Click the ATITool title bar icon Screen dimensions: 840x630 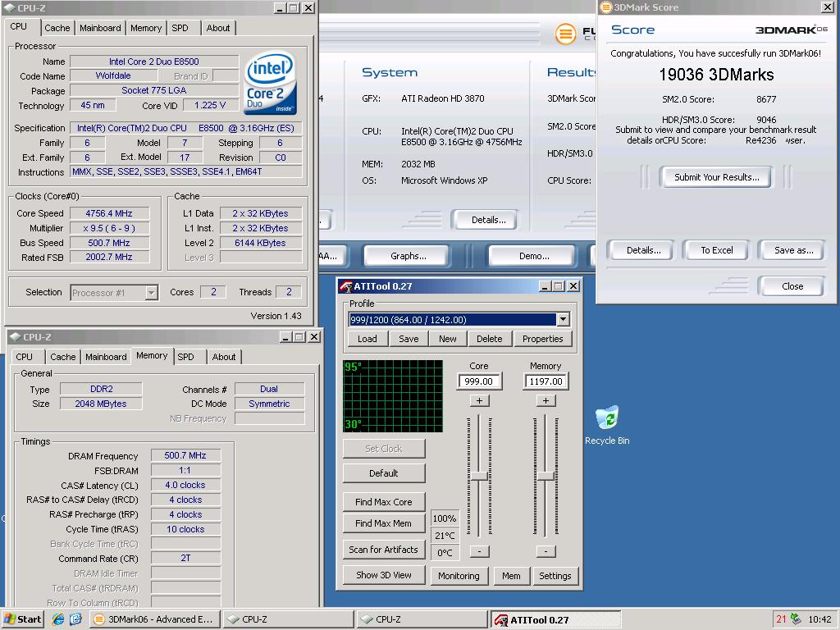(345, 286)
